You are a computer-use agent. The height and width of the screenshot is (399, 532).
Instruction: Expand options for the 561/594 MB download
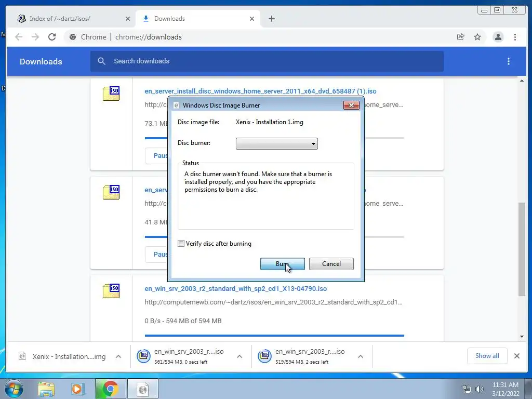(240, 356)
